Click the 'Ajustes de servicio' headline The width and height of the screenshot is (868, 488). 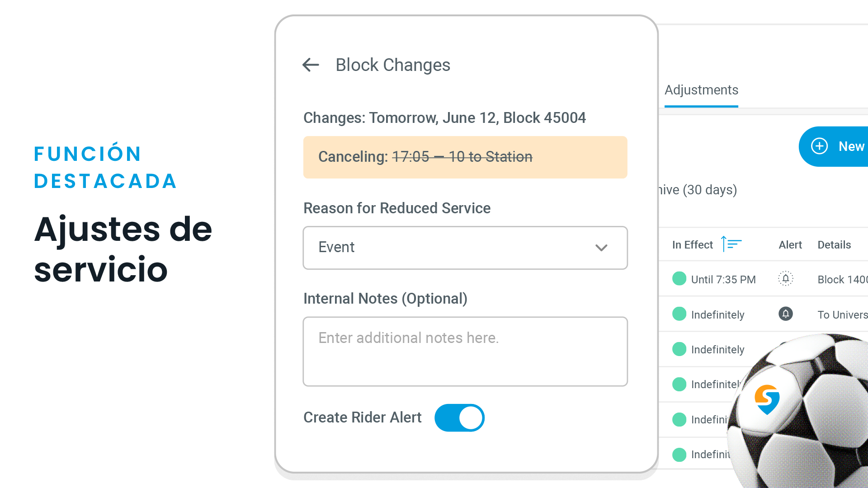[123, 249]
